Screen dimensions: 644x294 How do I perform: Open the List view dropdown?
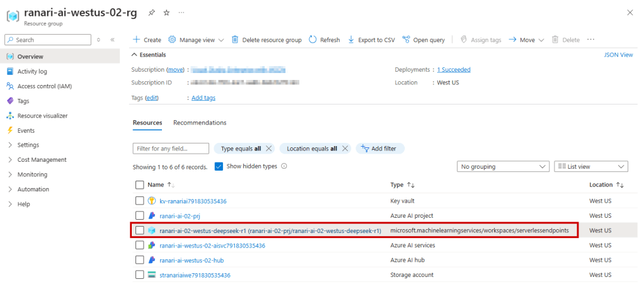click(590, 167)
